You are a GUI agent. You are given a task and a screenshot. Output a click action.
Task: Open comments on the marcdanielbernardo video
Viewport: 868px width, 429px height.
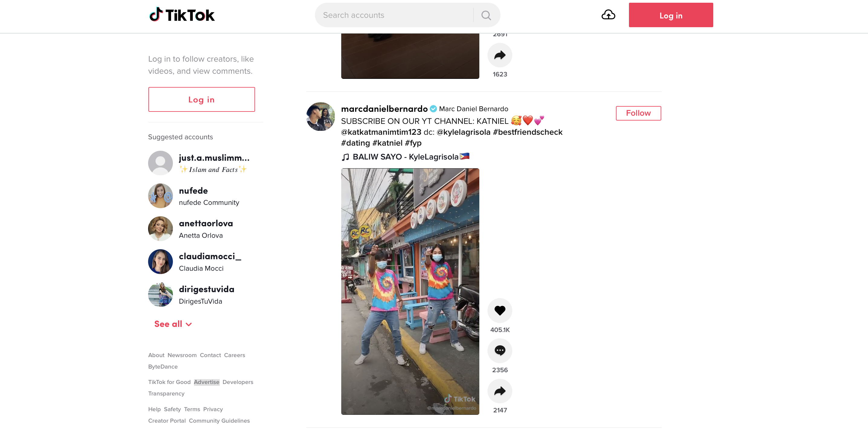pos(500,350)
